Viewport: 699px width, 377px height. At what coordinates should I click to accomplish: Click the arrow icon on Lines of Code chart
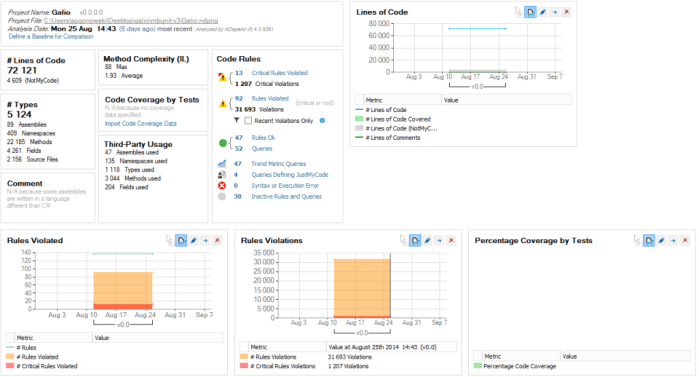(555, 12)
